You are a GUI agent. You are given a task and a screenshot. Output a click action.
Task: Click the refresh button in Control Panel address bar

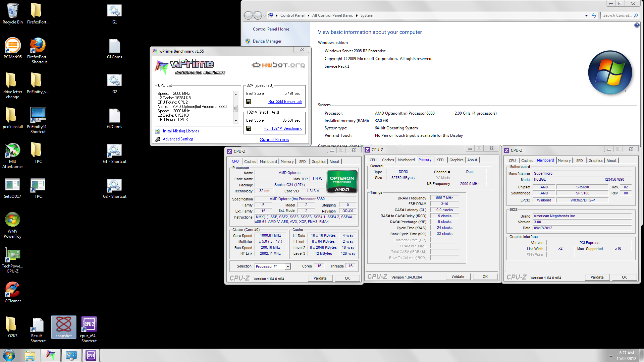594,15
